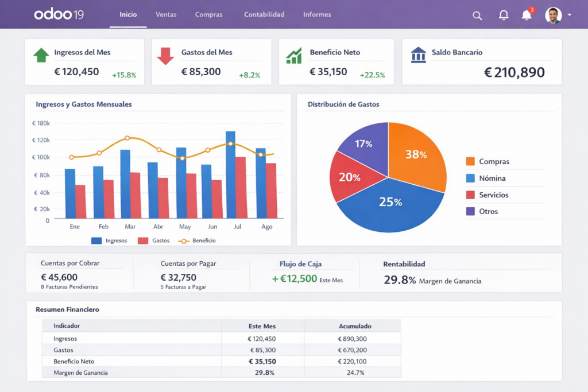
Task: Open the user profile avatar
Action: point(553,15)
